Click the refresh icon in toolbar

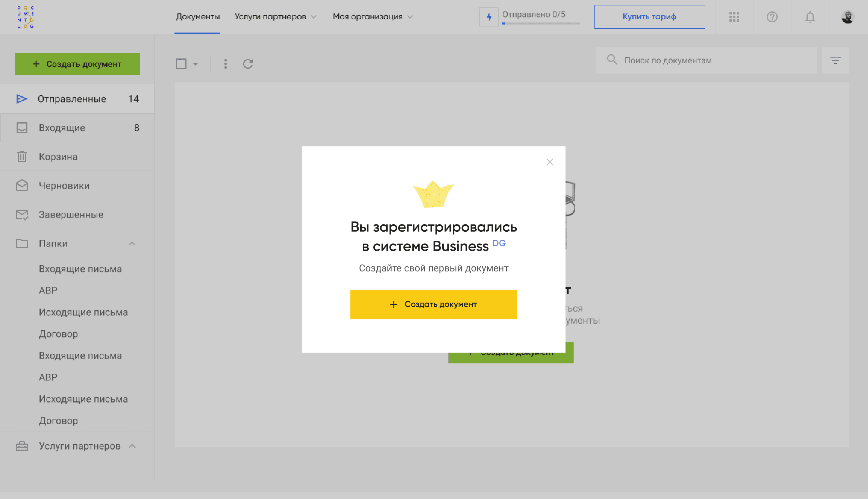tap(248, 64)
